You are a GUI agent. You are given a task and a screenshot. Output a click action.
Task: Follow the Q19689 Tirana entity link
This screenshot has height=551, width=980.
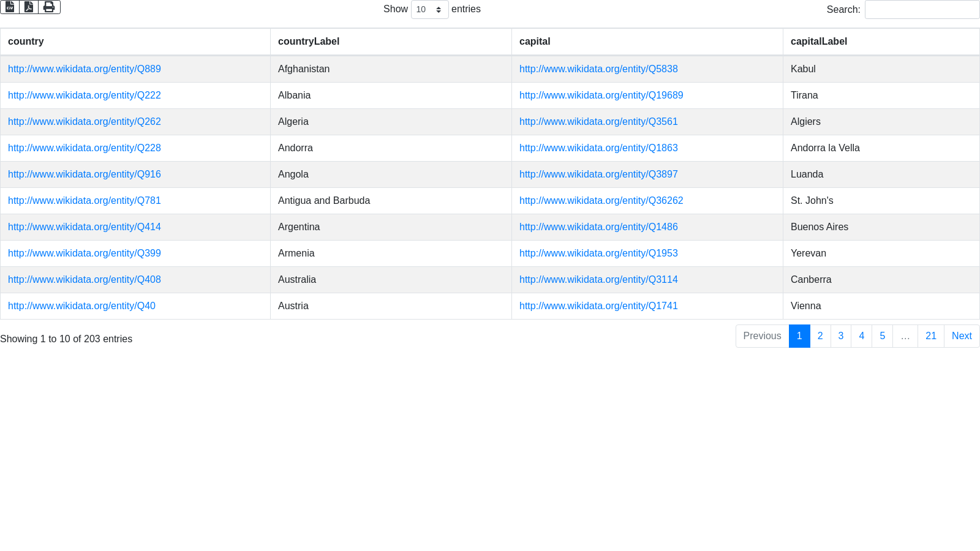point(601,96)
